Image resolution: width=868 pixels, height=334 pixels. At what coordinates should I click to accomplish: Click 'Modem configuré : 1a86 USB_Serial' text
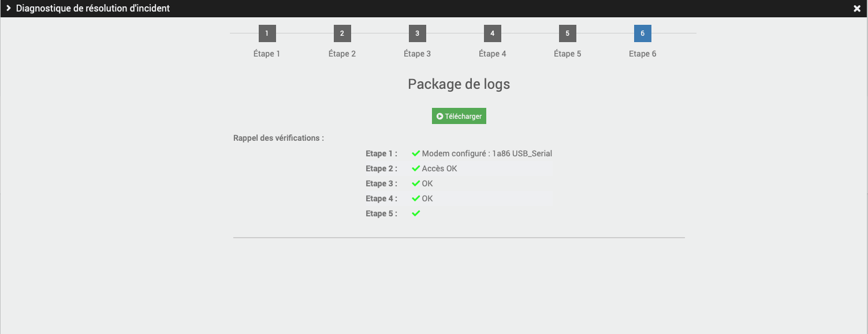click(x=487, y=153)
